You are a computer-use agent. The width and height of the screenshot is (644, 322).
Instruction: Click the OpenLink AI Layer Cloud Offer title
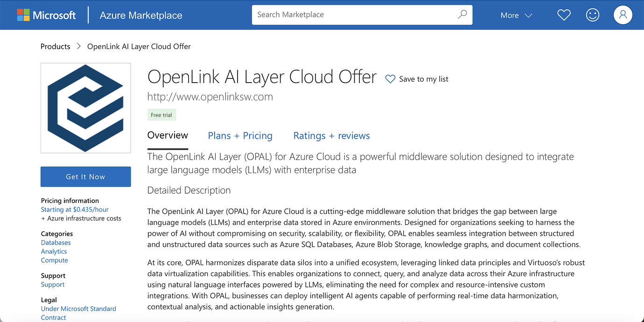coord(262,77)
